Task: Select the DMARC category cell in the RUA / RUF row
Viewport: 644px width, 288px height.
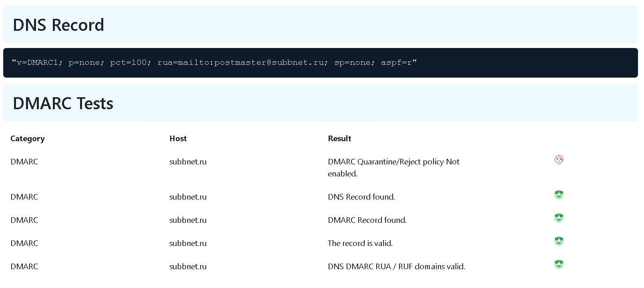Action: tap(24, 266)
